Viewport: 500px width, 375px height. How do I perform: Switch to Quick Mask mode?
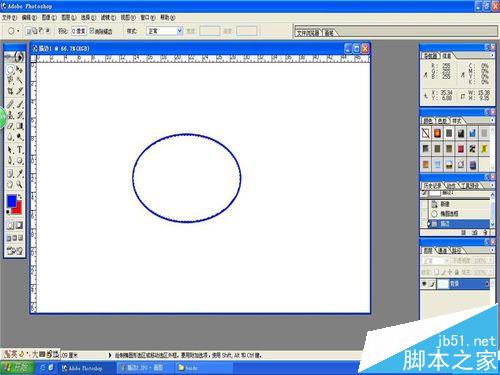19,225
